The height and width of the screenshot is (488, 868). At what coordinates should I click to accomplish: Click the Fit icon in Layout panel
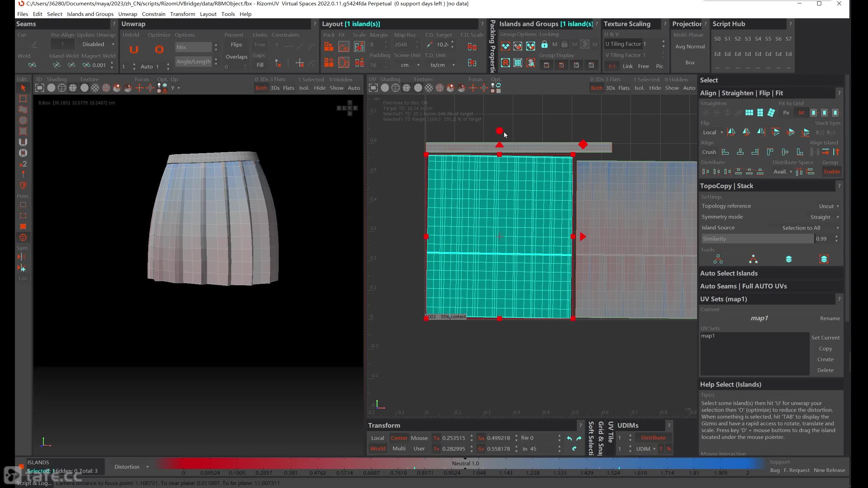[x=343, y=46]
